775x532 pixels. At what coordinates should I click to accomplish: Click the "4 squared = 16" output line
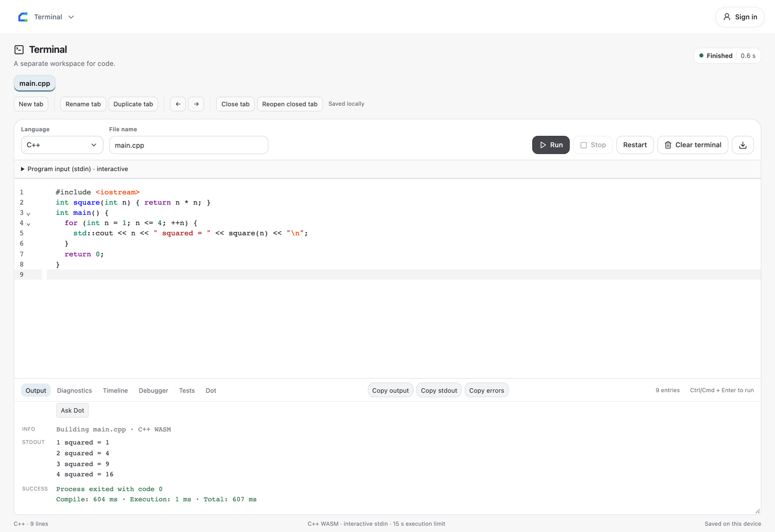pos(85,474)
